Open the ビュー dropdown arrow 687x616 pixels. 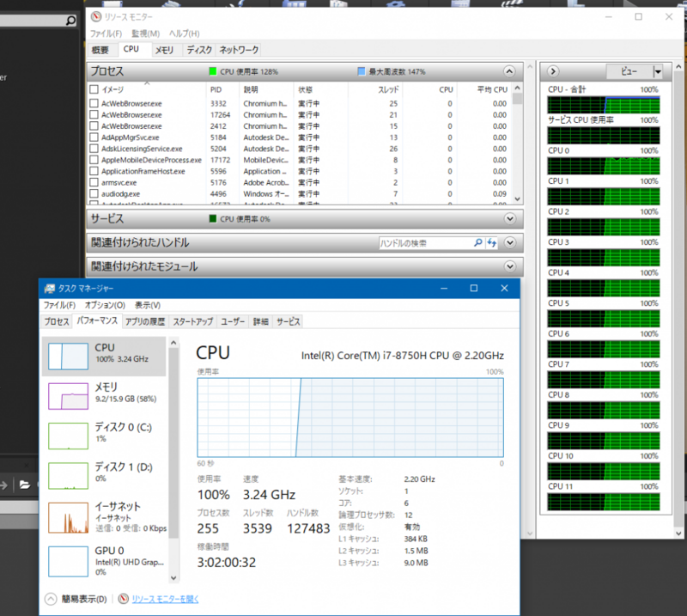coord(658,71)
